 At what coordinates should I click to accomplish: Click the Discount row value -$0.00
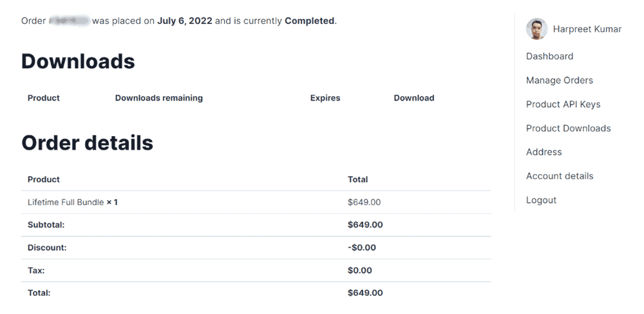click(x=362, y=248)
